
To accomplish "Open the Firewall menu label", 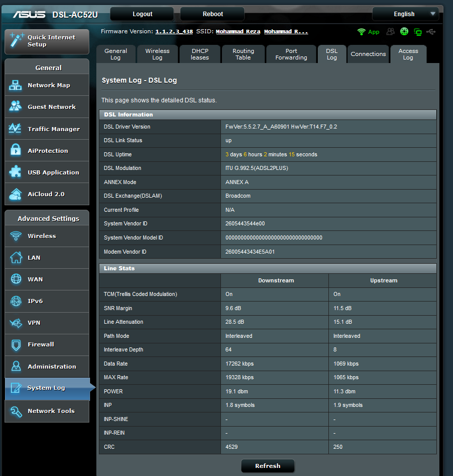I will (41, 344).
